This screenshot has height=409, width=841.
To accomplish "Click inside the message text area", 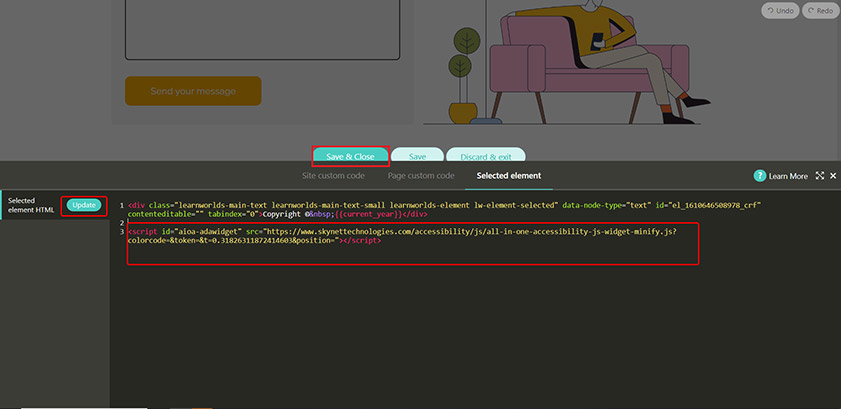I will 262,29.
